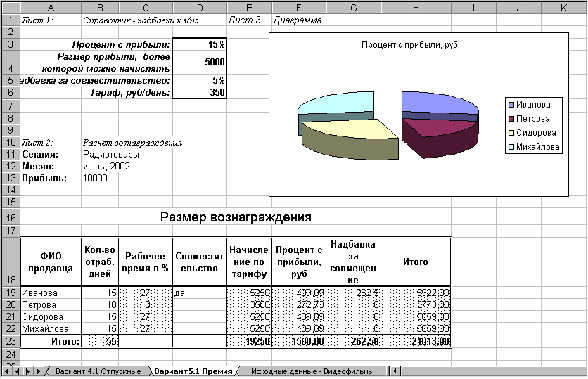Select column A header
The image size is (588, 379).
pos(51,8)
